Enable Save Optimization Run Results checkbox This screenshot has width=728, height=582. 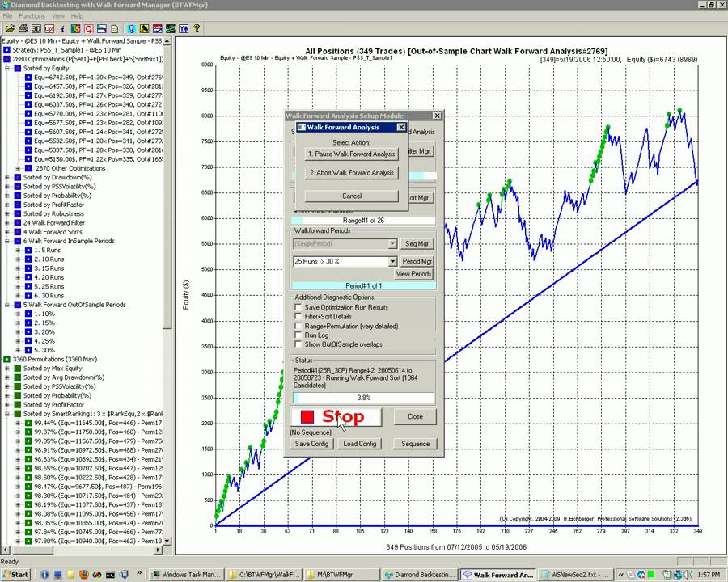[298, 307]
